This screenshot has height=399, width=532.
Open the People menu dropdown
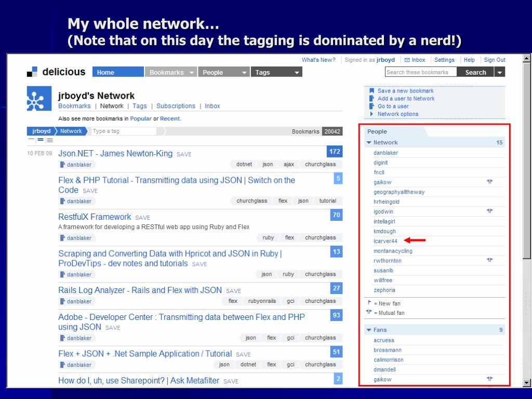pos(244,73)
